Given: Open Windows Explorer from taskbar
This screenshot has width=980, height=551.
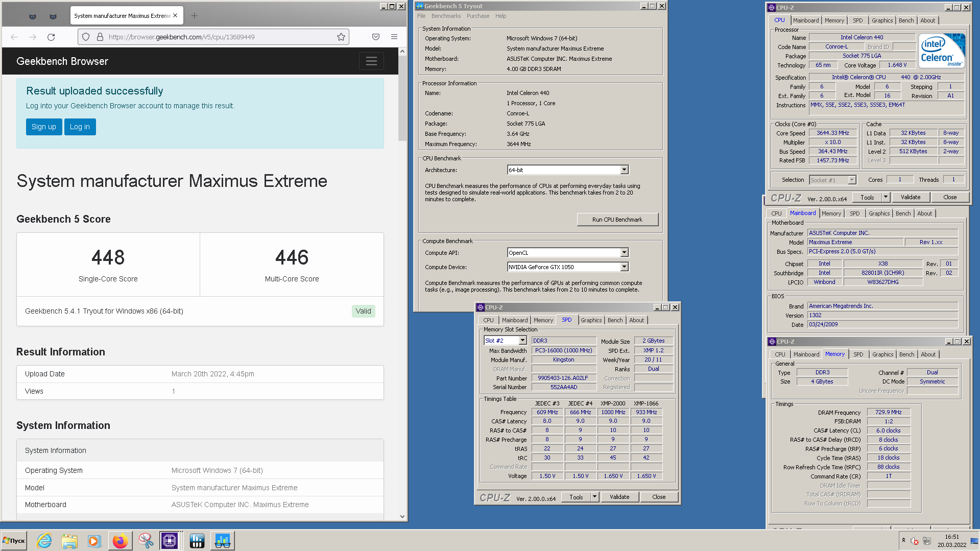Looking at the screenshot, I should tap(69, 541).
